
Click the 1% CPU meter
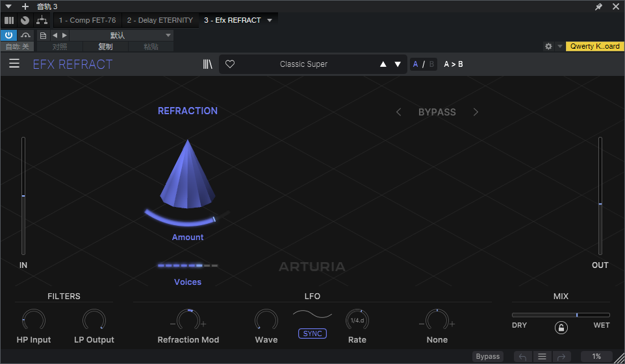pyautogui.click(x=596, y=356)
